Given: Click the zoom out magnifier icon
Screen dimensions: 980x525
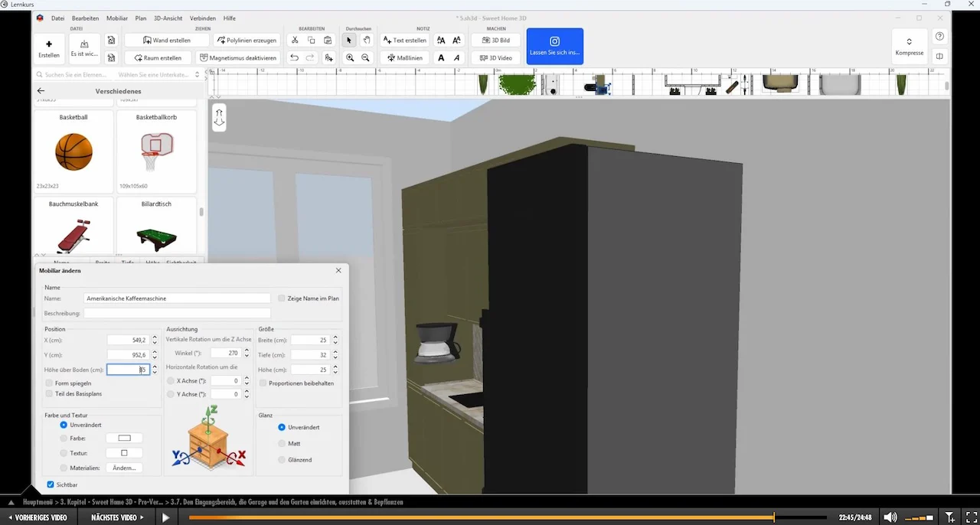Looking at the screenshot, I should [366, 57].
